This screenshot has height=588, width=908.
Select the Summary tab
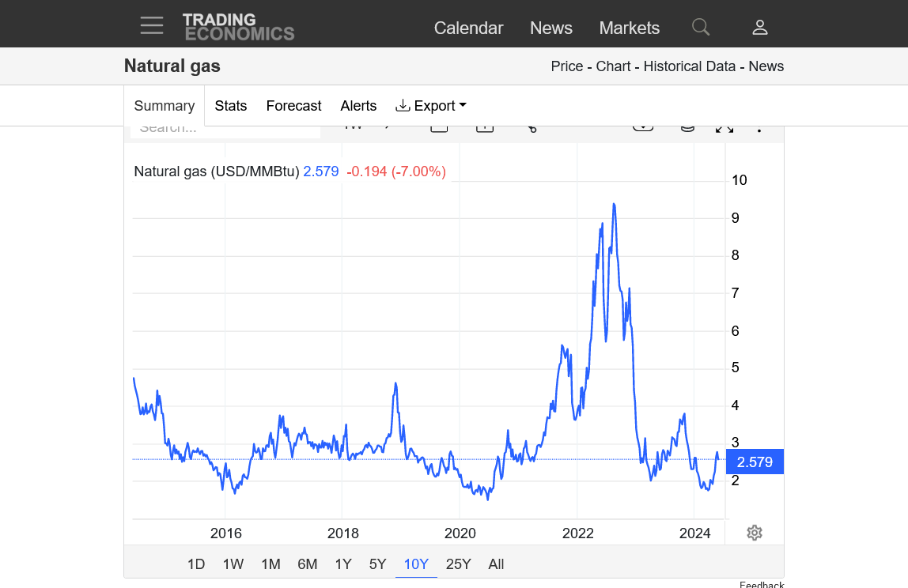(164, 106)
